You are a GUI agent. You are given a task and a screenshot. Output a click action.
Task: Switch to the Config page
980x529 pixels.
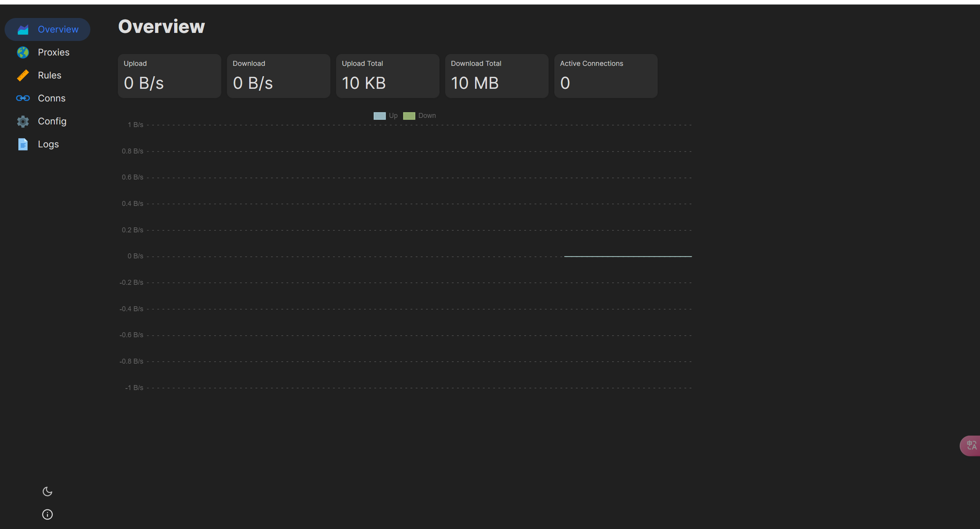[x=52, y=121]
